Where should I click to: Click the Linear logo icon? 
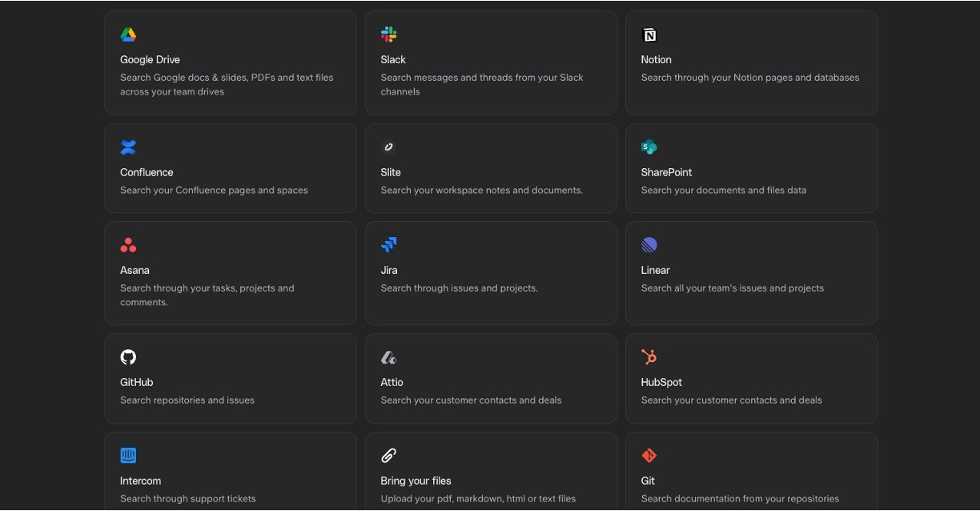(x=649, y=245)
